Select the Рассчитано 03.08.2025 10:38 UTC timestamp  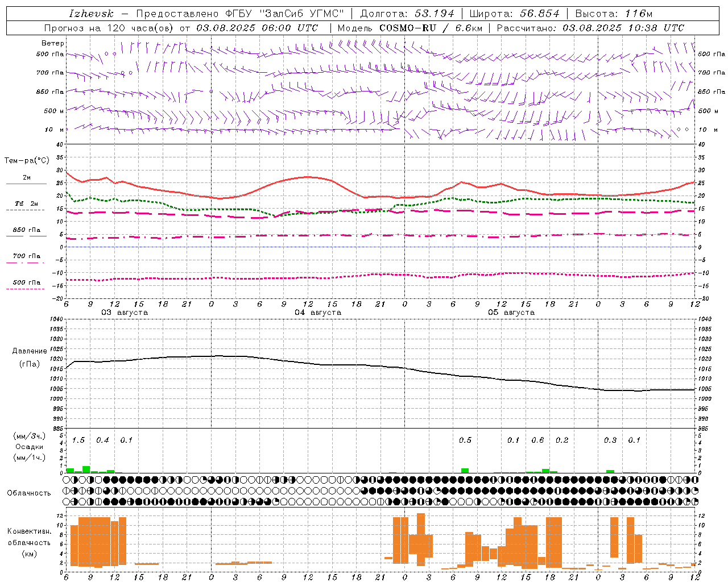(590, 28)
